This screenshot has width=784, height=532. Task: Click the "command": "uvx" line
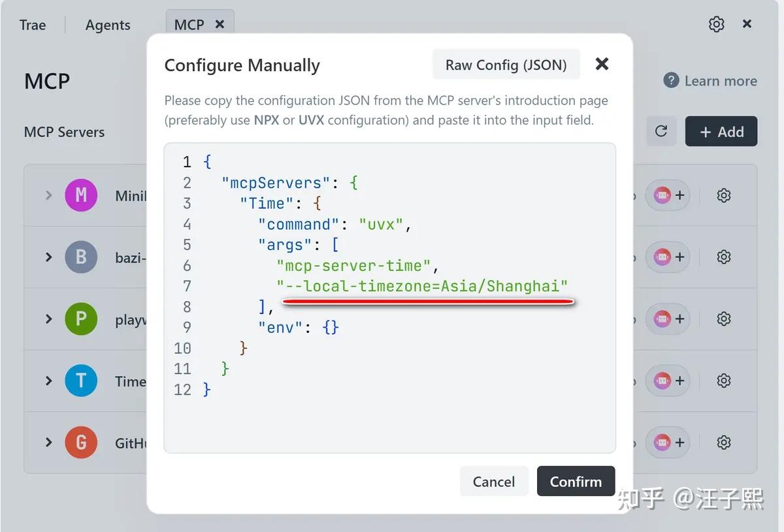(335, 225)
